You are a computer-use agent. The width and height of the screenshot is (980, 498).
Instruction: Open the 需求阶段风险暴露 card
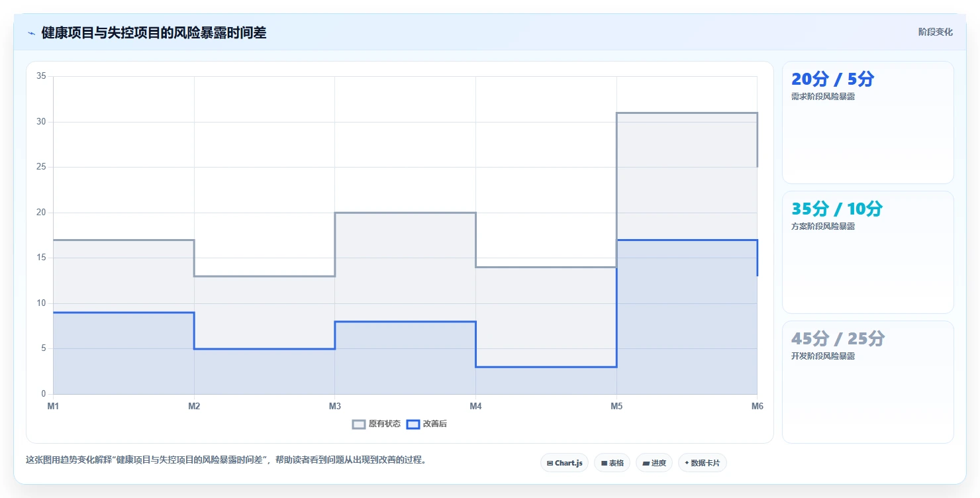tap(867, 123)
